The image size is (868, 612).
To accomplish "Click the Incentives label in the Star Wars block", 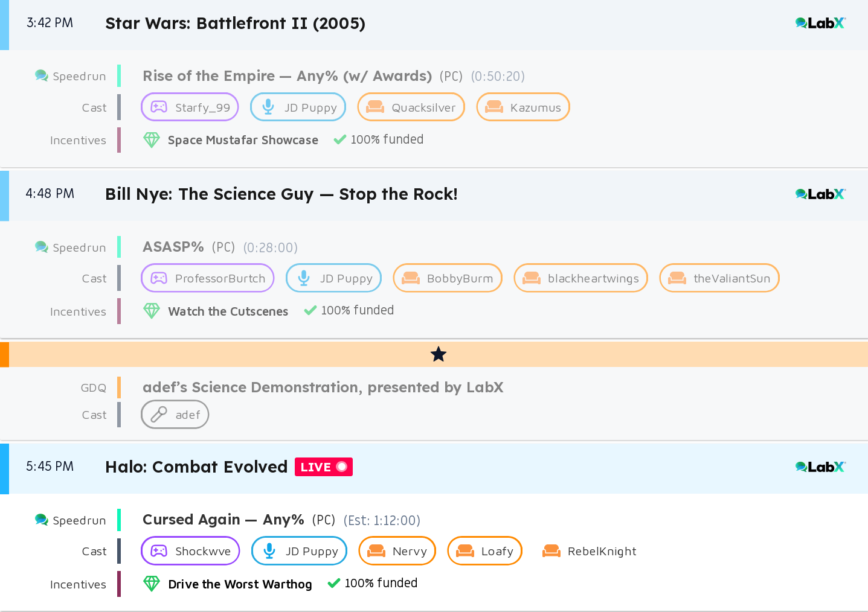I will point(78,141).
